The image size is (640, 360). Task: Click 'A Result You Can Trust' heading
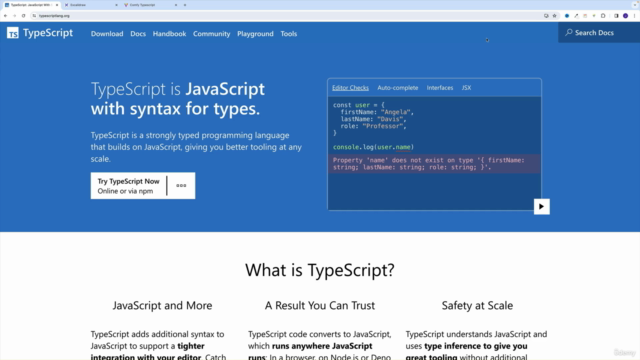pyautogui.click(x=320, y=305)
